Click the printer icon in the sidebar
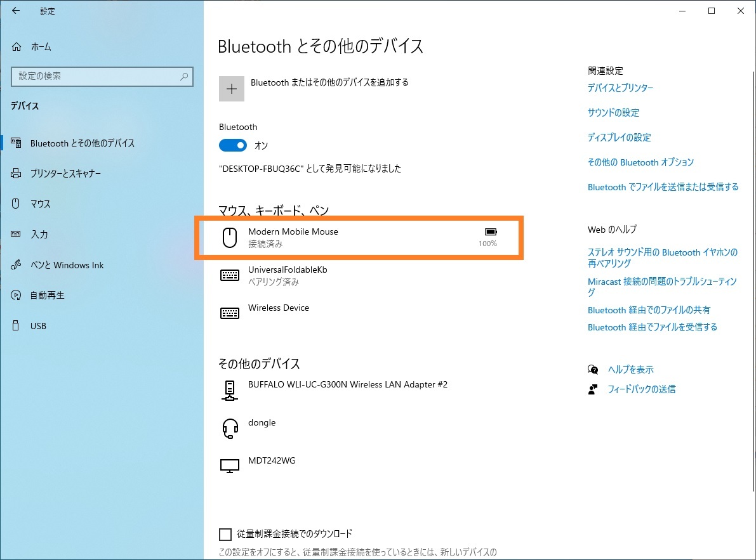 pyautogui.click(x=16, y=173)
